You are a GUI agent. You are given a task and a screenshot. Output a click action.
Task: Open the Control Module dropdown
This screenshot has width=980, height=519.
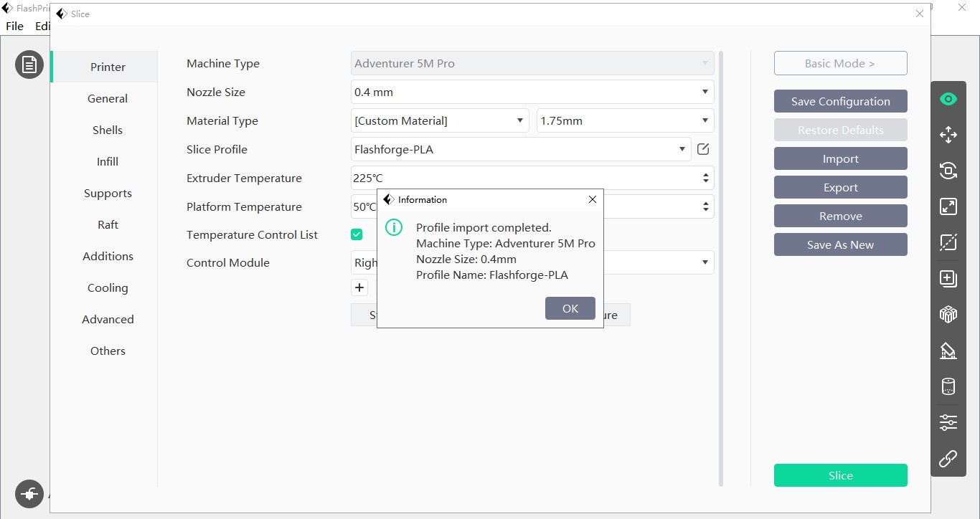[532, 262]
